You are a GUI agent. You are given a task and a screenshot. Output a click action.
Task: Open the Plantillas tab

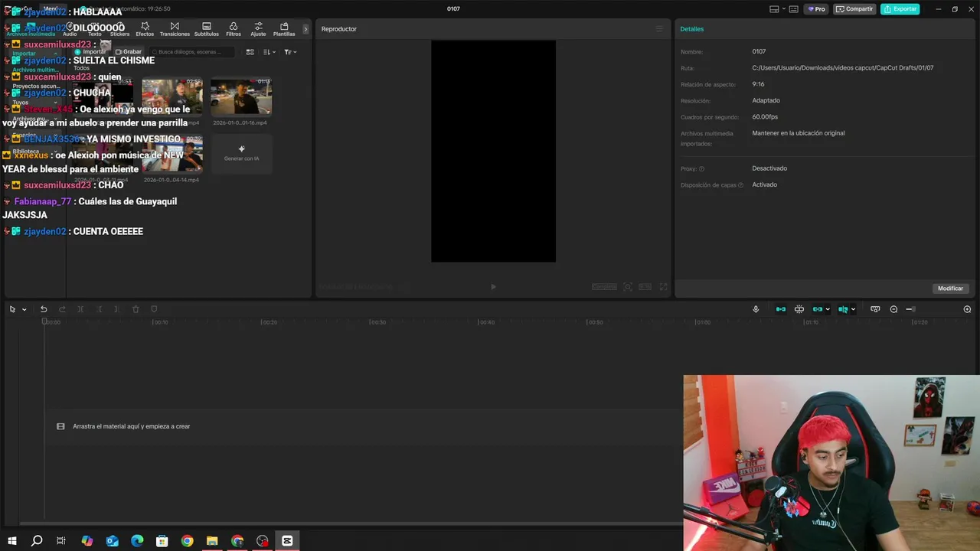tap(284, 29)
